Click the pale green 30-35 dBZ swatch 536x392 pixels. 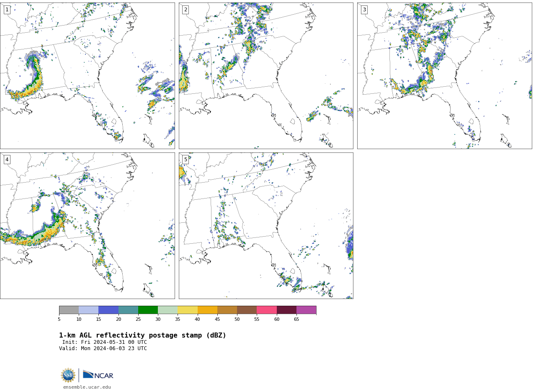[x=167, y=310]
